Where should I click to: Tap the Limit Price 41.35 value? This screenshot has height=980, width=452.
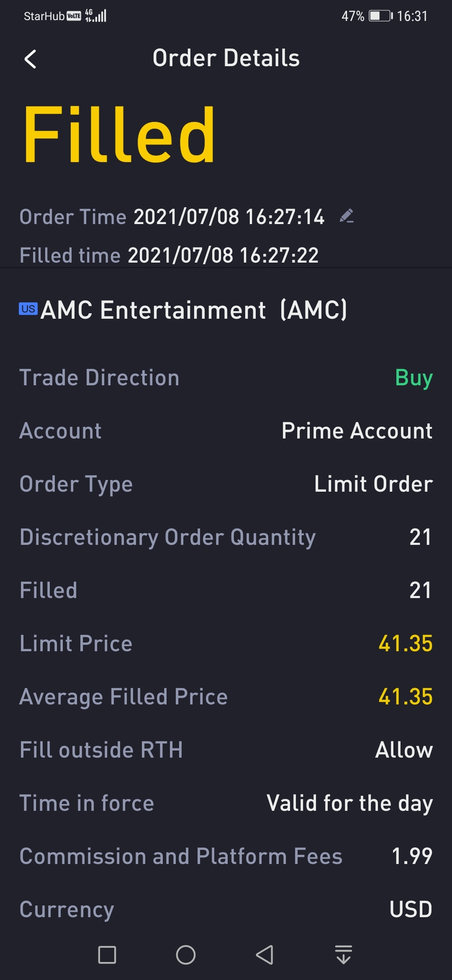(405, 643)
